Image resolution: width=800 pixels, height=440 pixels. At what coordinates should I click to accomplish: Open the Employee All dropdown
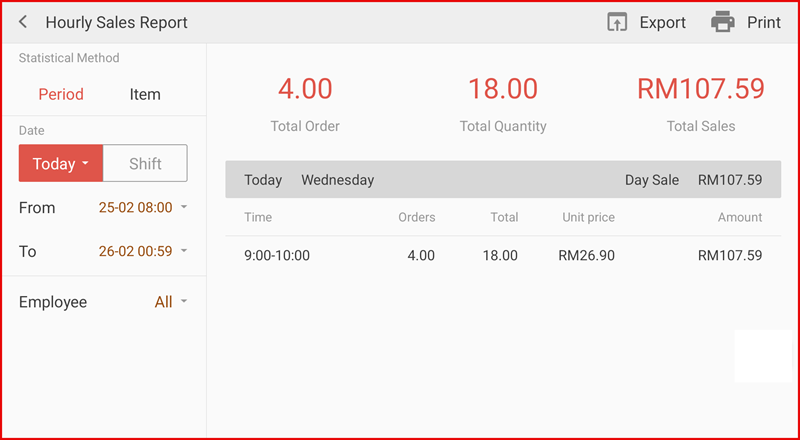[170, 302]
